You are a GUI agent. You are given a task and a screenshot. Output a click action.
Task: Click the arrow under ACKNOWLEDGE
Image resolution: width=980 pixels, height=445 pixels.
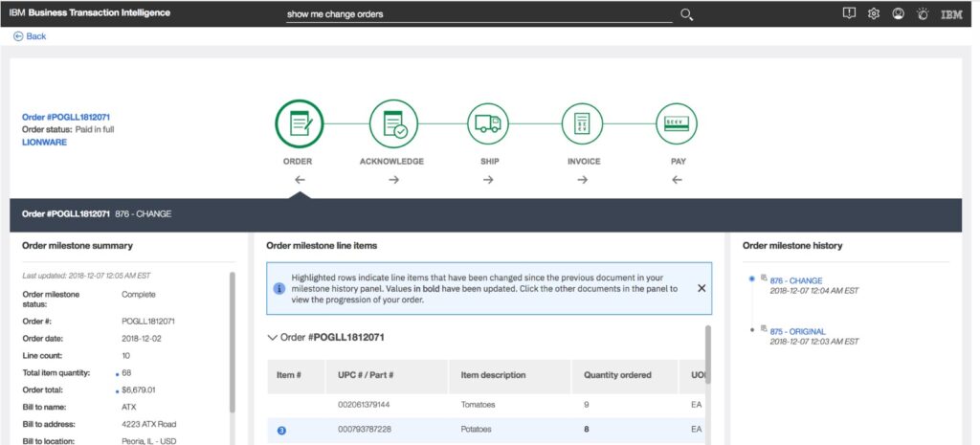pyautogui.click(x=393, y=179)
